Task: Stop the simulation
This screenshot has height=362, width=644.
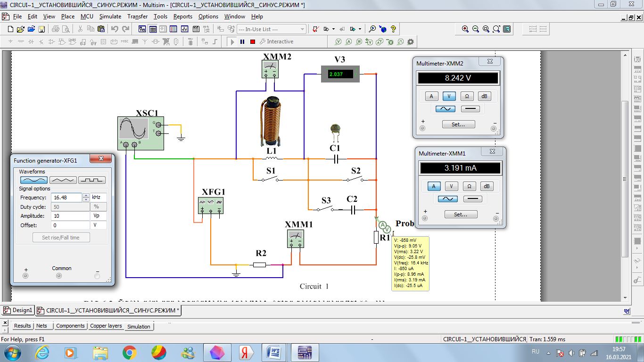Action: [x=253, y=41]
